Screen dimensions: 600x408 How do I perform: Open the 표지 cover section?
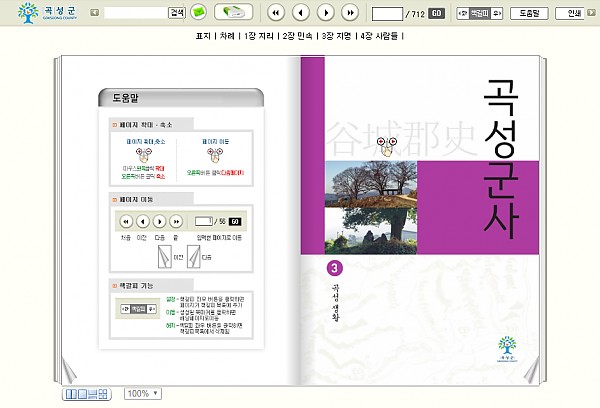[203, 36]
